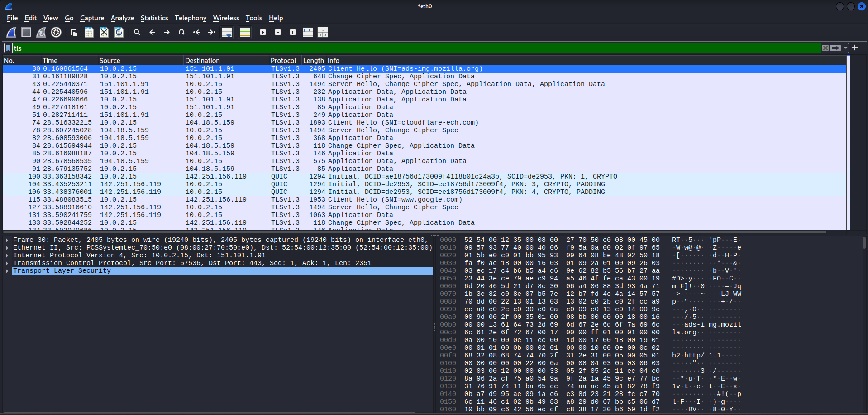
Task: Click the hex row at offset 00b0
Action: (591, 325)
